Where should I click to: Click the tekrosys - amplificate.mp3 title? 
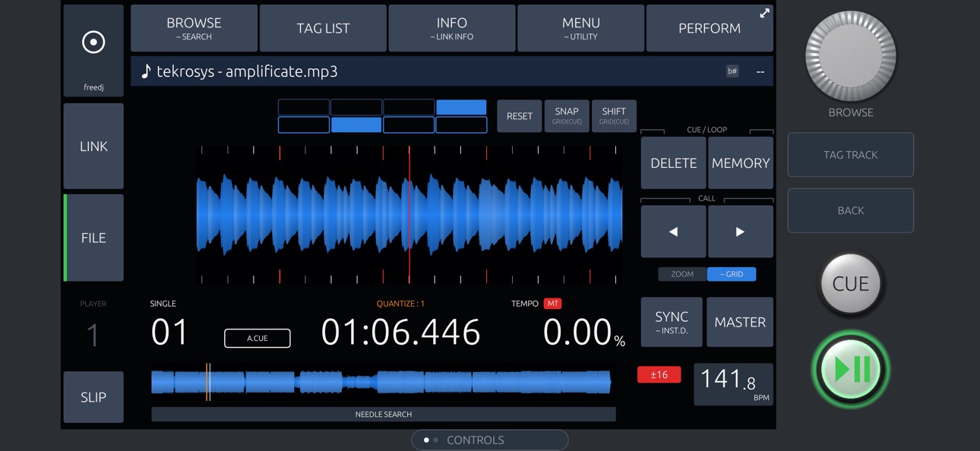point(247,71)
